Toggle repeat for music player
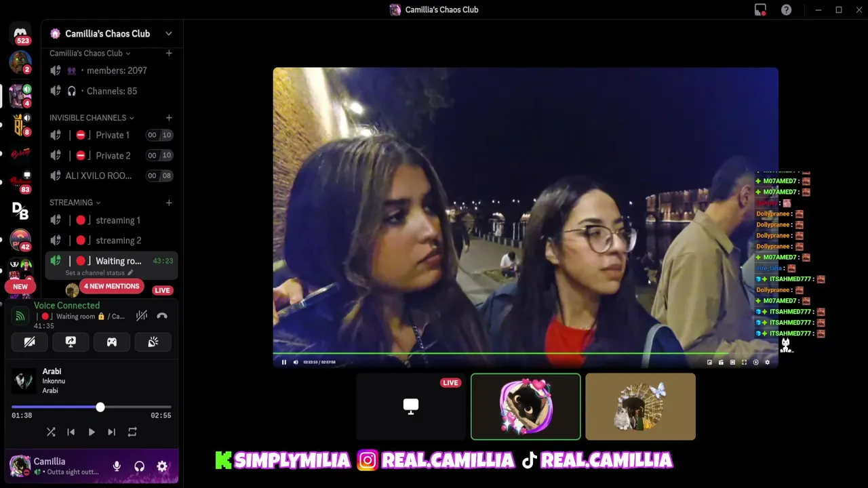Screen dimensions: 868x488 [132, 432]
